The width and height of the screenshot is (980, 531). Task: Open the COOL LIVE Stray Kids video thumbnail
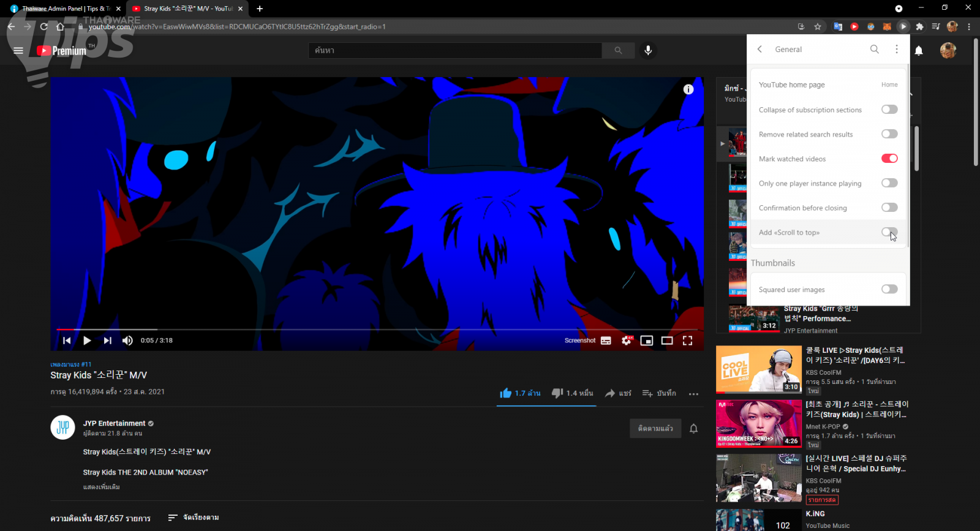(758, 369)
